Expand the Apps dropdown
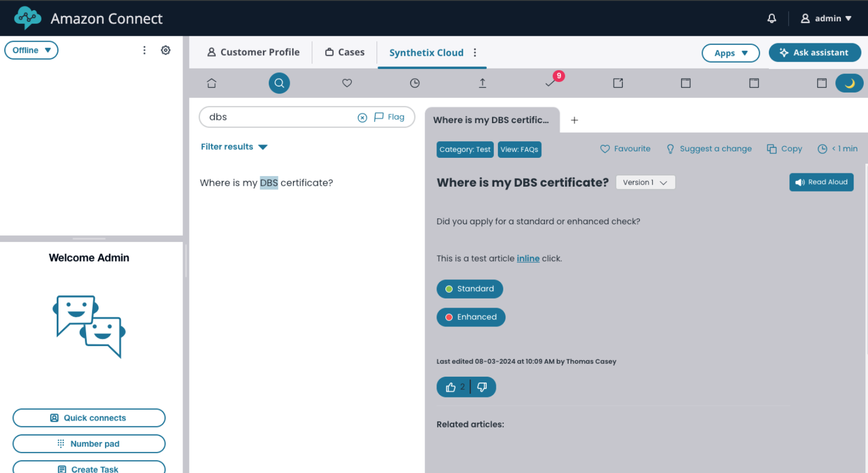This screenshot has height=473, width=868. coord(730,53)
